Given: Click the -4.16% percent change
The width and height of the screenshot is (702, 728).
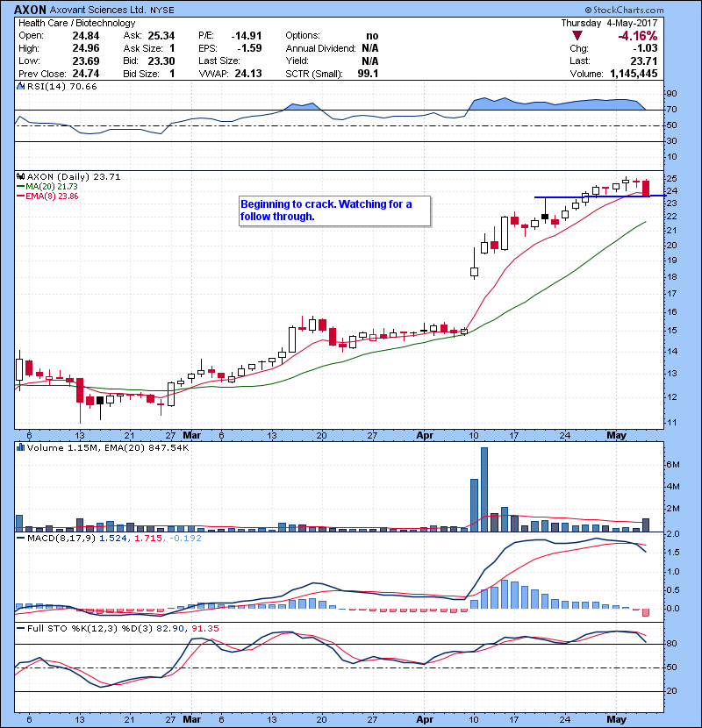Looking at the screenshot, I should [x=637, y=36].
